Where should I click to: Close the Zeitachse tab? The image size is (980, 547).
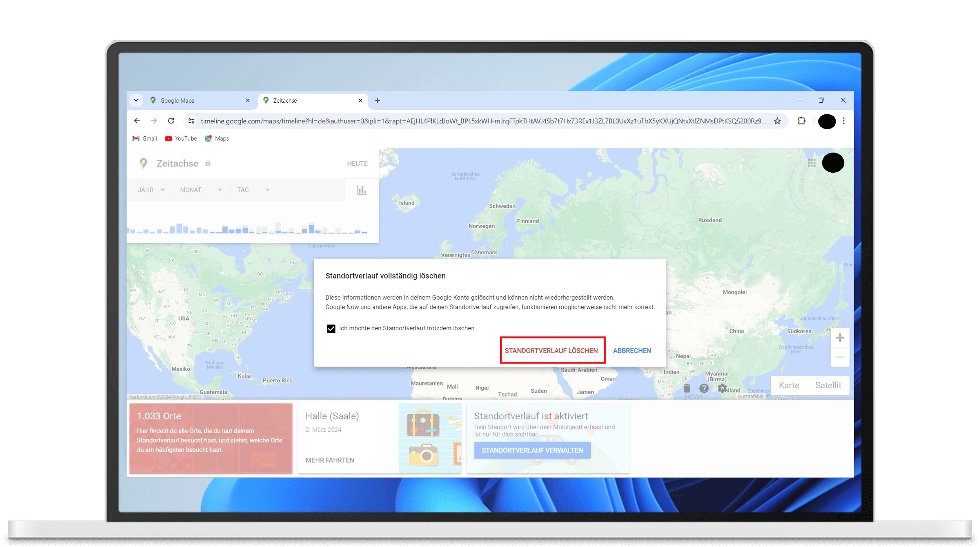click(x=360, y=101)
